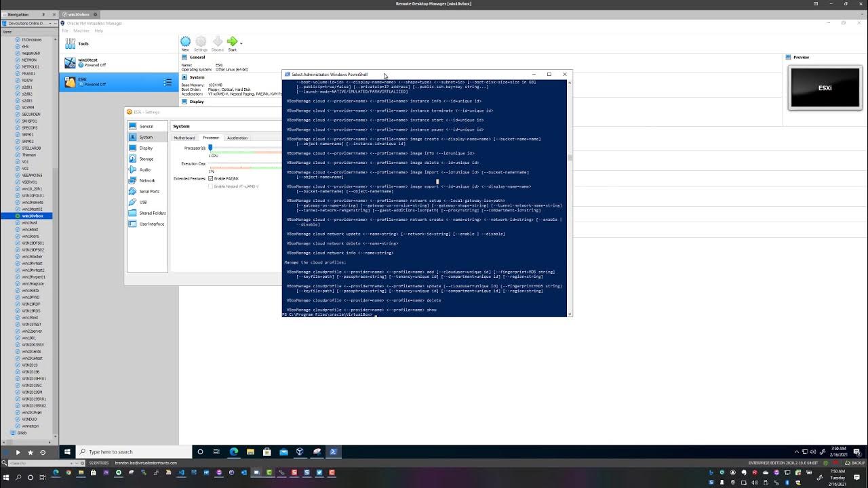Click the remote Windows Start button
Viewport: 868px width, 488px height.
[67, 451]
